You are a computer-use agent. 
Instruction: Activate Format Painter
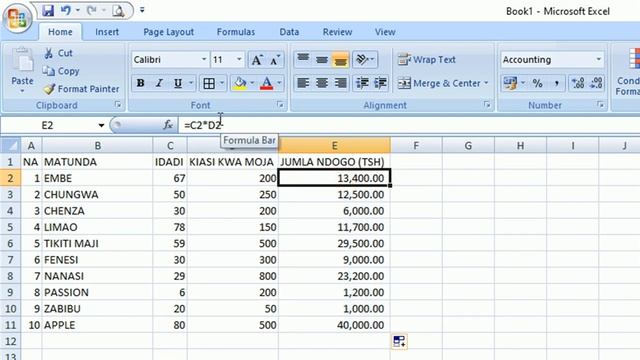(x=81, y=89)
